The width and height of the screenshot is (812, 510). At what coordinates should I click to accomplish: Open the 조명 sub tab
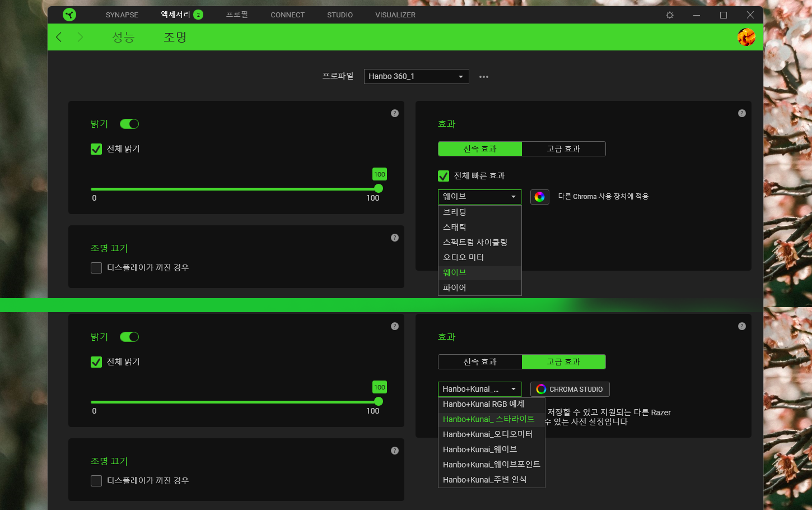pos(175,38)
